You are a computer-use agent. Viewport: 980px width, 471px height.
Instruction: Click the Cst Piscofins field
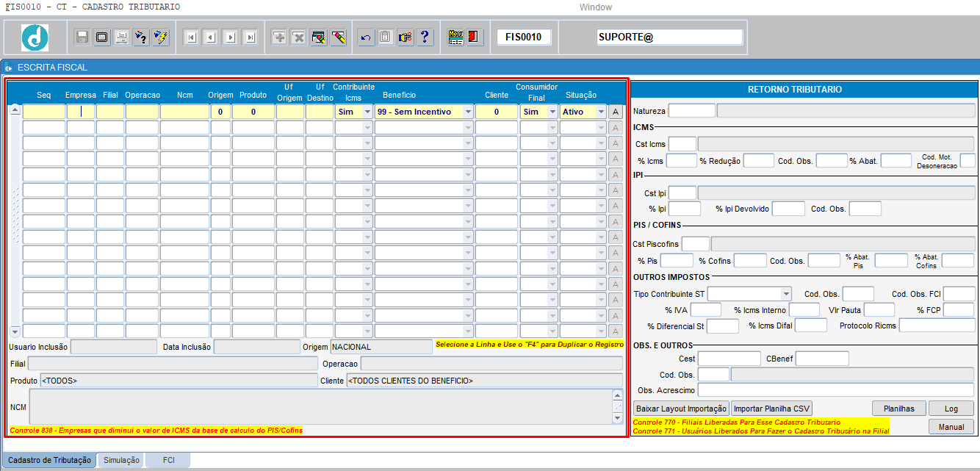696,243
